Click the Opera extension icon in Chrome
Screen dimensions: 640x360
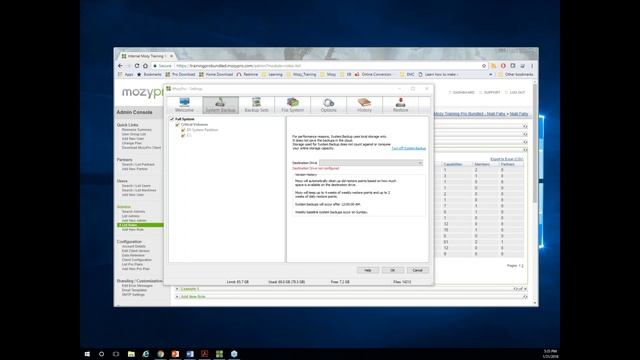point(503,66)
